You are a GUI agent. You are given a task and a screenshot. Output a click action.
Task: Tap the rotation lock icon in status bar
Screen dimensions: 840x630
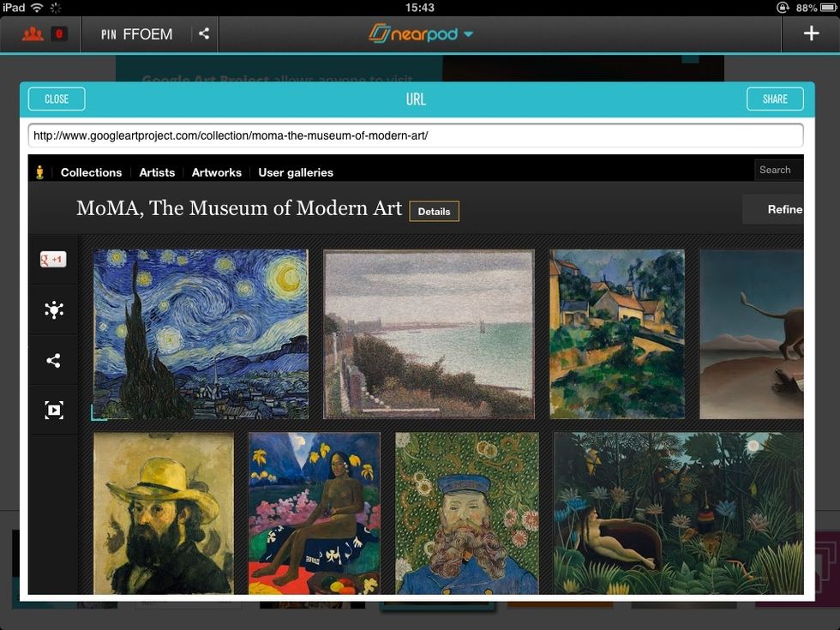[x=783, y=8]
